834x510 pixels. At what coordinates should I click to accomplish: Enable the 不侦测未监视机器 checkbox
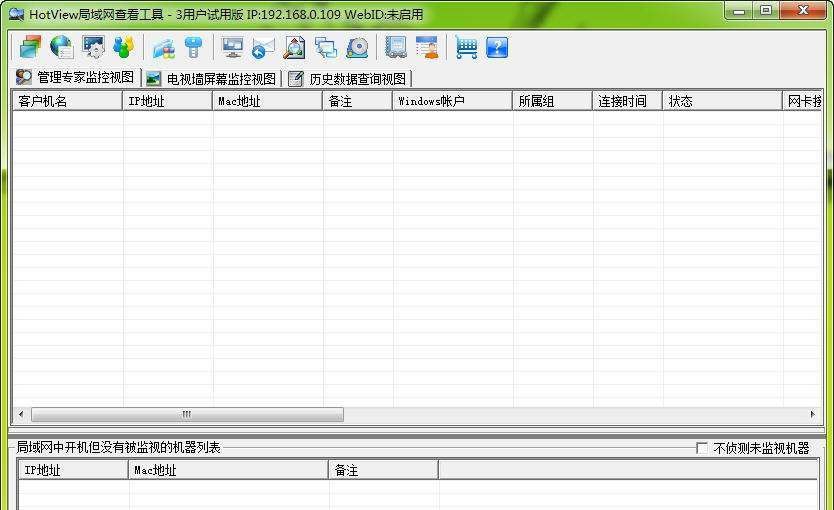[702, 448]
